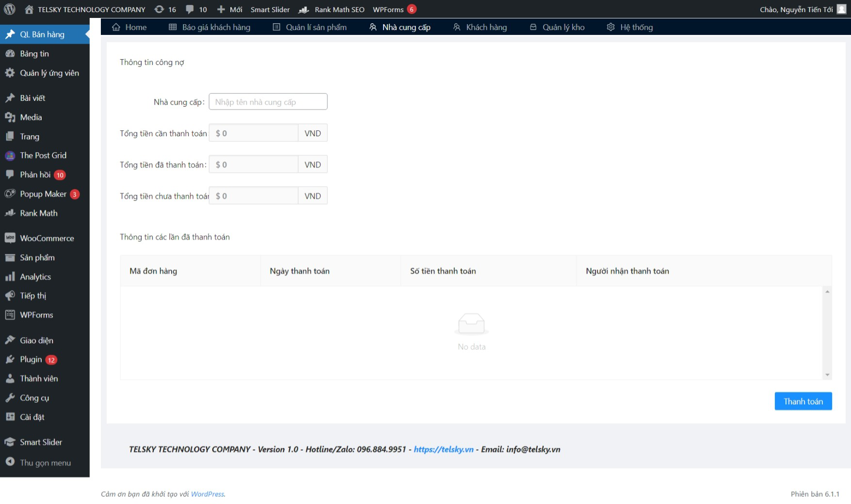Click the Rank Math sidebar icon
Viewport: 851px width, 504px height.
coord(10,213)
